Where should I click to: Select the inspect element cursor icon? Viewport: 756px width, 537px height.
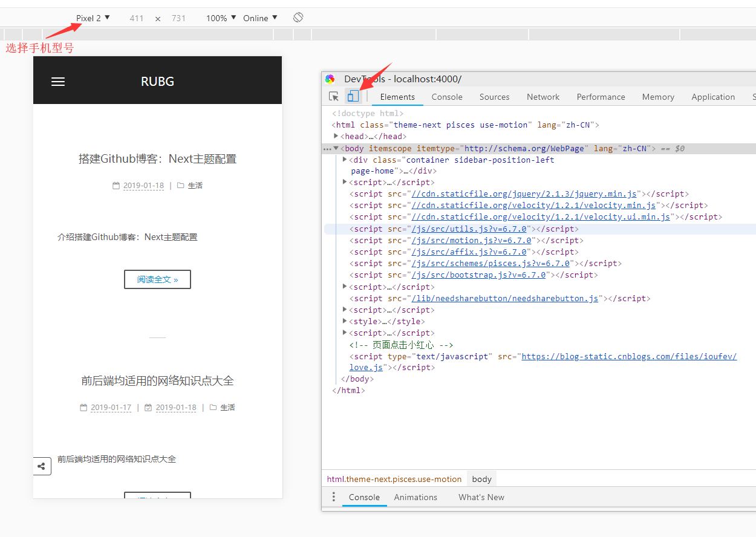[334, 96]
